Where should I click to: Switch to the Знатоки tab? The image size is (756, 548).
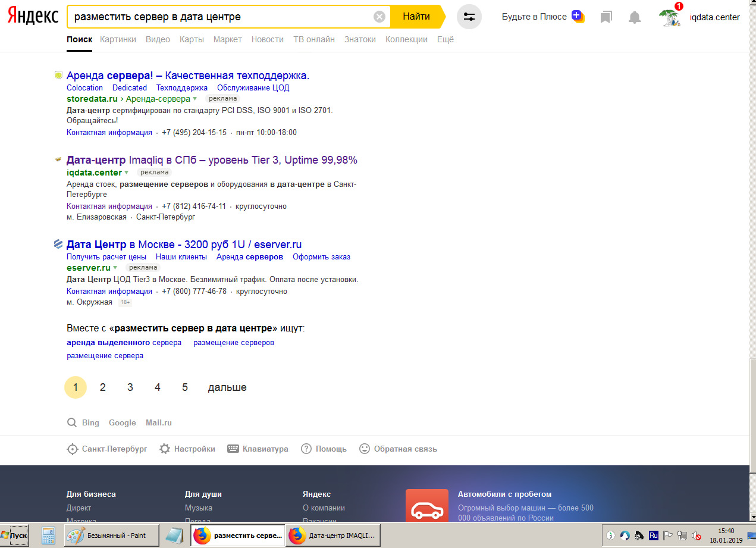click(360, 39)
